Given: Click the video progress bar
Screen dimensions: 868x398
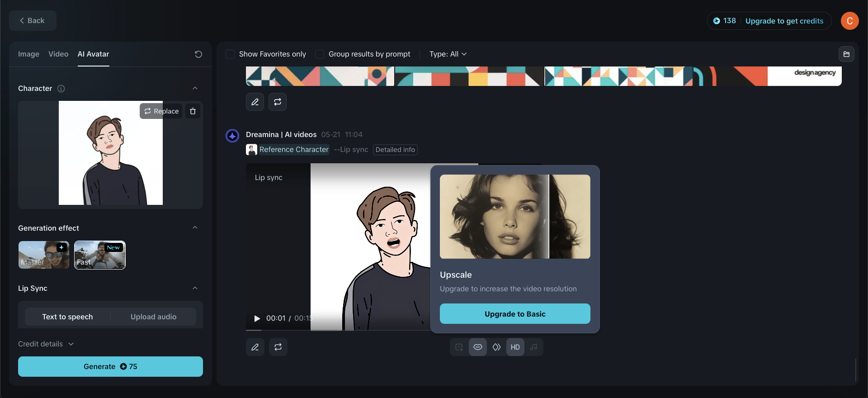Looking at the screenshot, I should (338, 330).
